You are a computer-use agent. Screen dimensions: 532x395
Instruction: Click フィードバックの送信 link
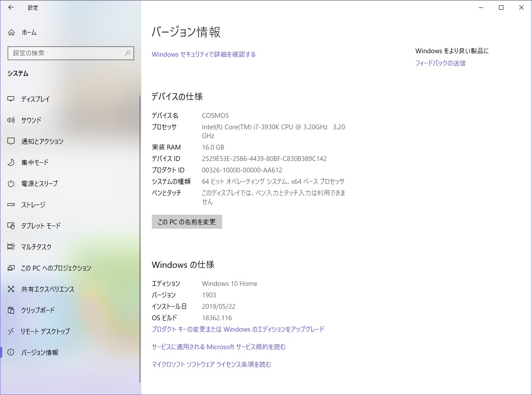point(440,63)
